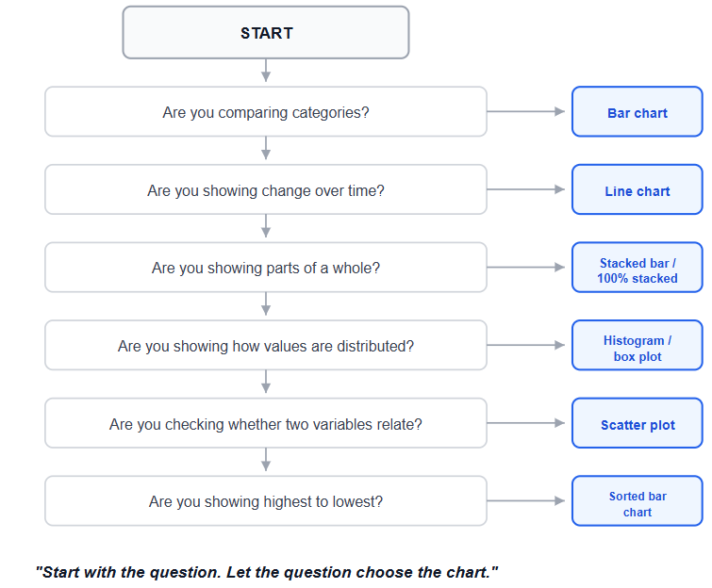Click 'Are you showing parts of a whole?'
This screenshot has height=588, width=712.
266,268
